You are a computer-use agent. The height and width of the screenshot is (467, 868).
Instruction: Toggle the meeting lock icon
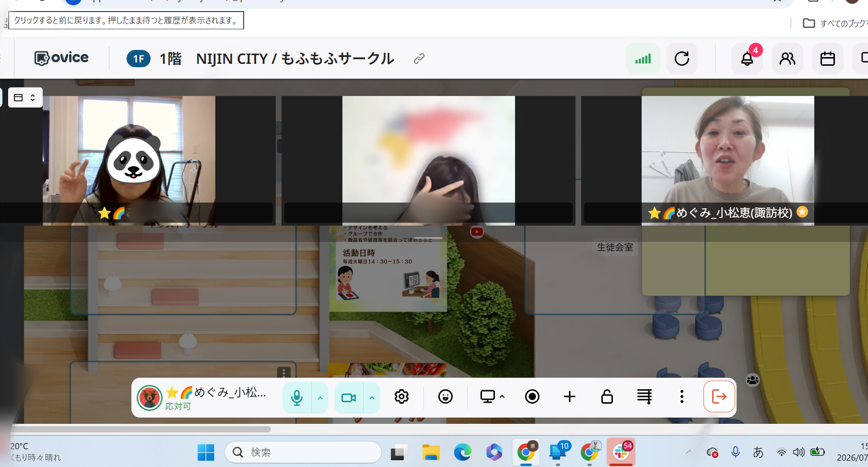[607, 396]
